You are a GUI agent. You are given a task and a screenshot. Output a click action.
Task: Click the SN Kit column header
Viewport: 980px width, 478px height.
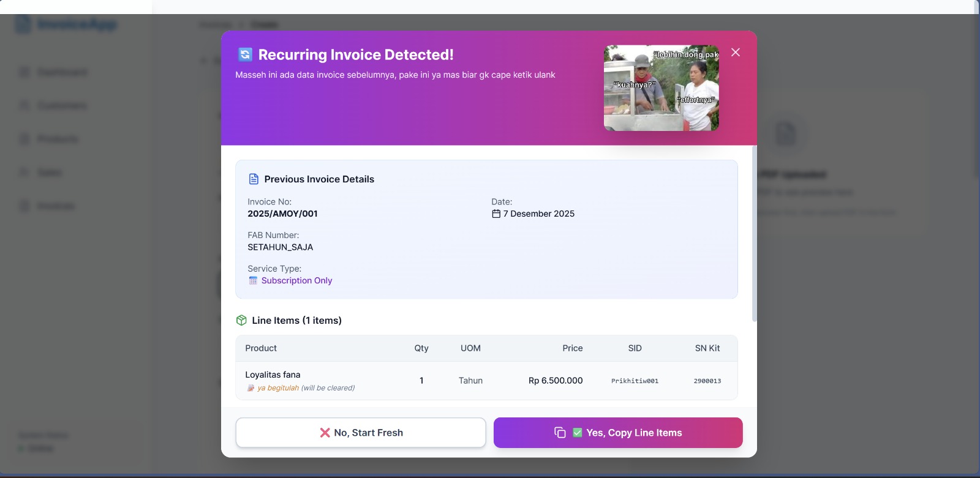[x=707, y=348]
